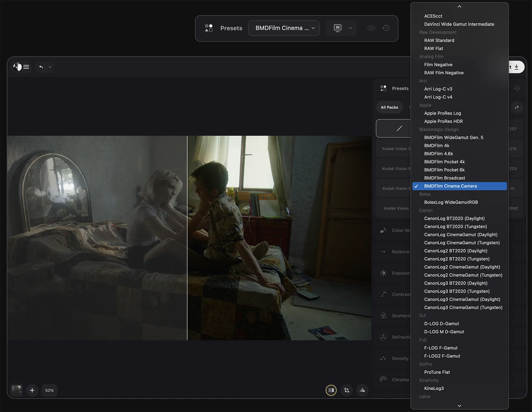532x412 pixels.
Task: Collapse the list via top chevron
Action: point(459,6)
